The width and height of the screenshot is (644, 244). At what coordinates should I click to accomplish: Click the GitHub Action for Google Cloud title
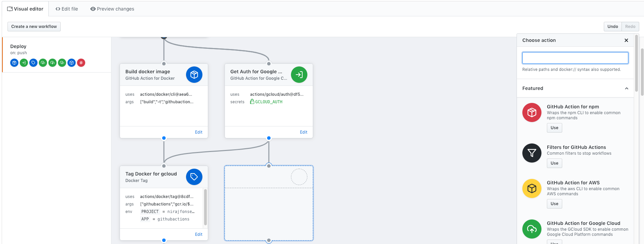tap(583, 223)
